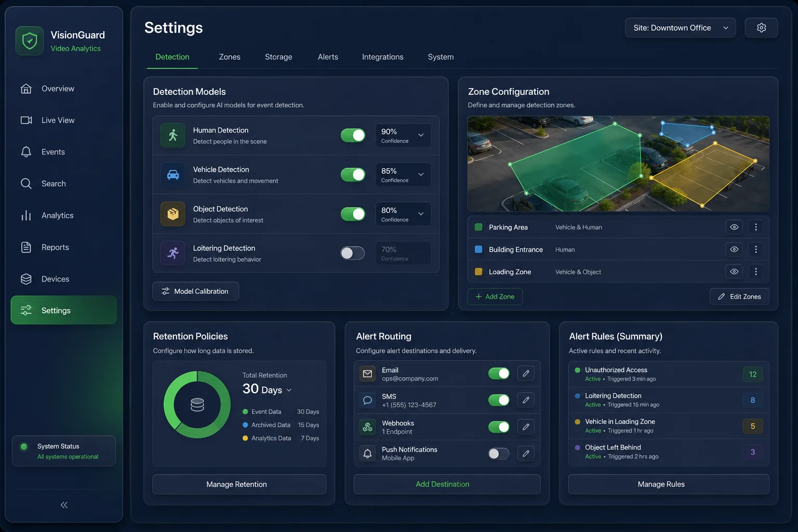Open Total Retention 30 Days dropdown
The height and width of the screenshot is (532, 798).
267,389
